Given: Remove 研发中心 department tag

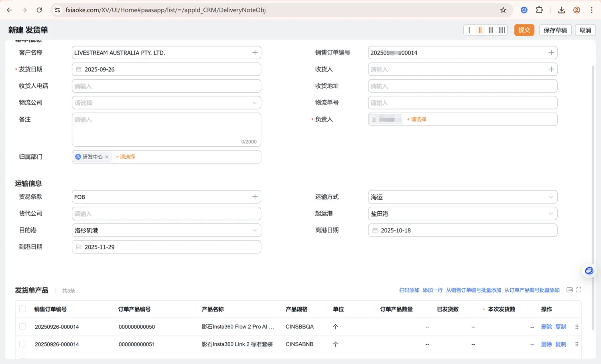Looking at the screenshot, I should point(107,157).
